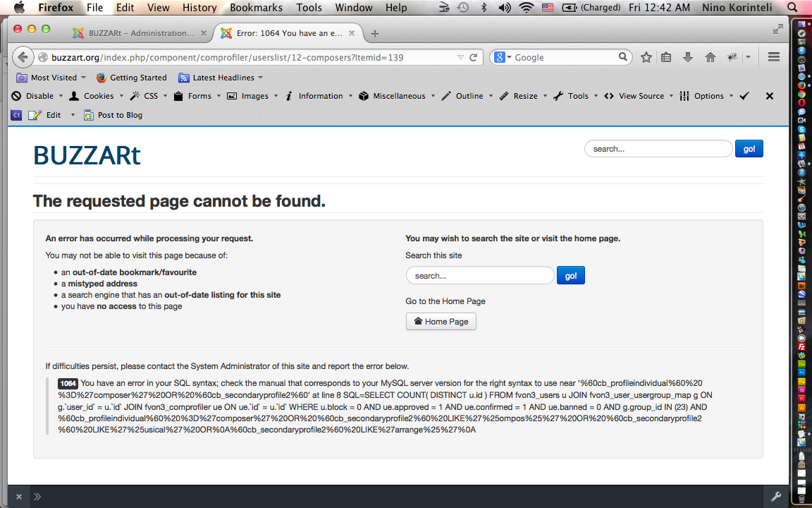Screen dimensions: 812x508
Task: Close the BUZZARt Administration tab
Action: point(204,33)
